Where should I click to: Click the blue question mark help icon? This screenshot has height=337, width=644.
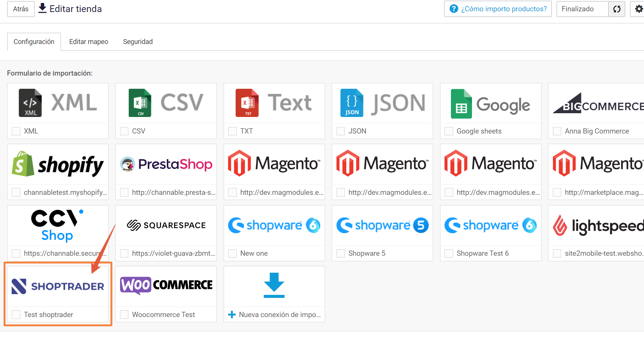(x=454, y=9)
